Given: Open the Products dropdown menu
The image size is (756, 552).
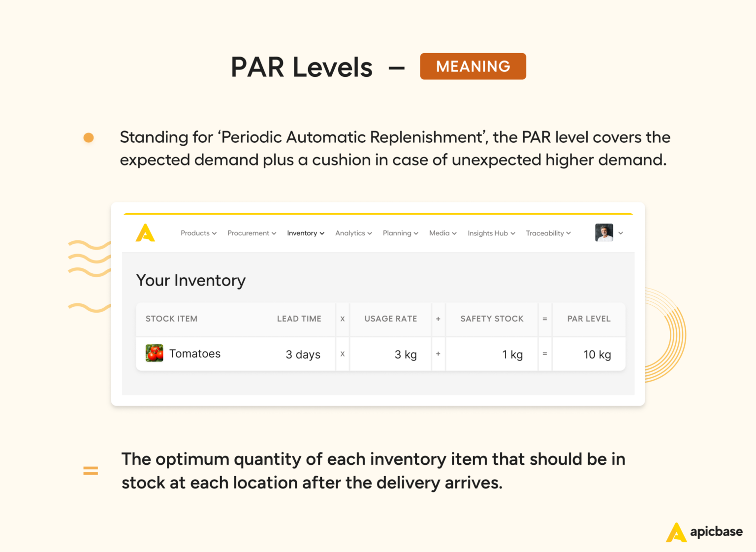Looking at the screenshot, I should coord(198,233).
